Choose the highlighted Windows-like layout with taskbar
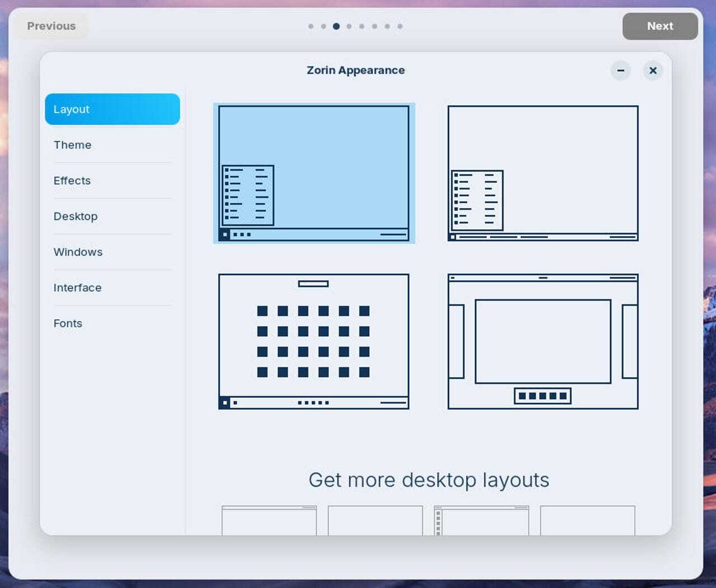The height and width of the screenshot is (588, 716). [314, 173]
